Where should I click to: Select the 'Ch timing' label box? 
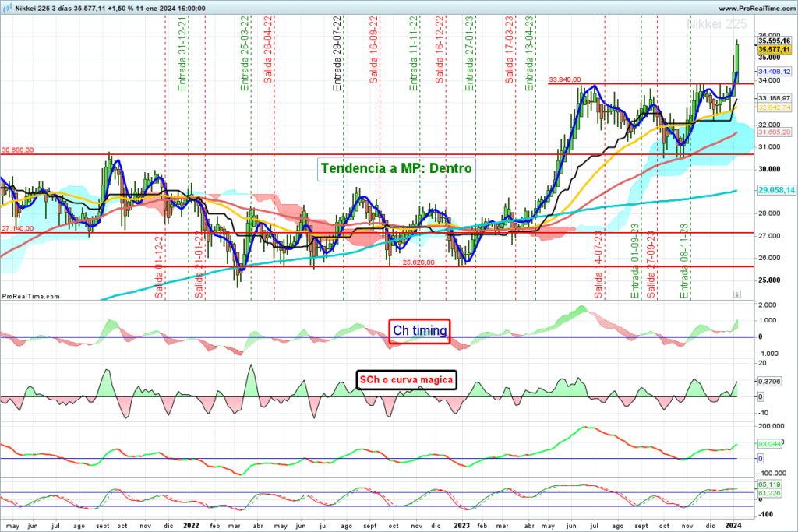coord(419,330)
